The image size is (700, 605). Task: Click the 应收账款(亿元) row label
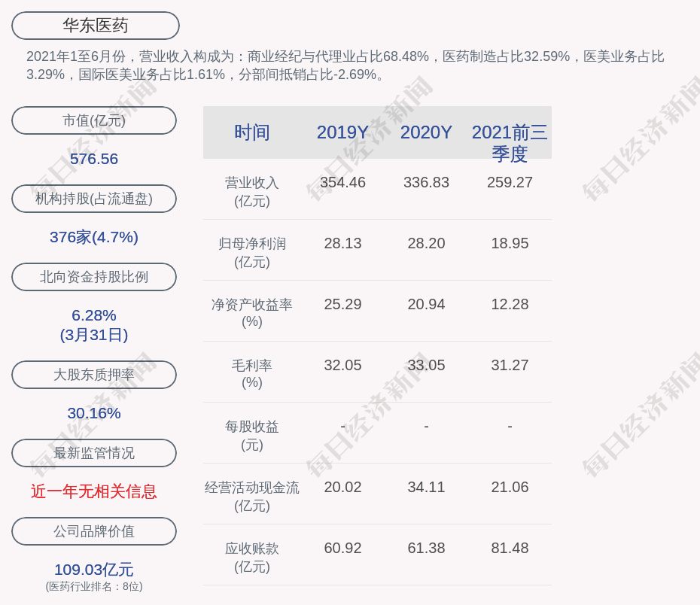(252, 558)
